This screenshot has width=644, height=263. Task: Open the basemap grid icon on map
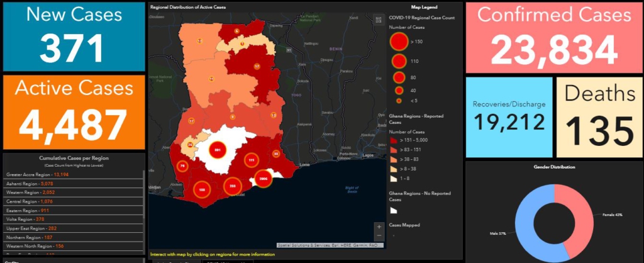(x=378, y=20)
